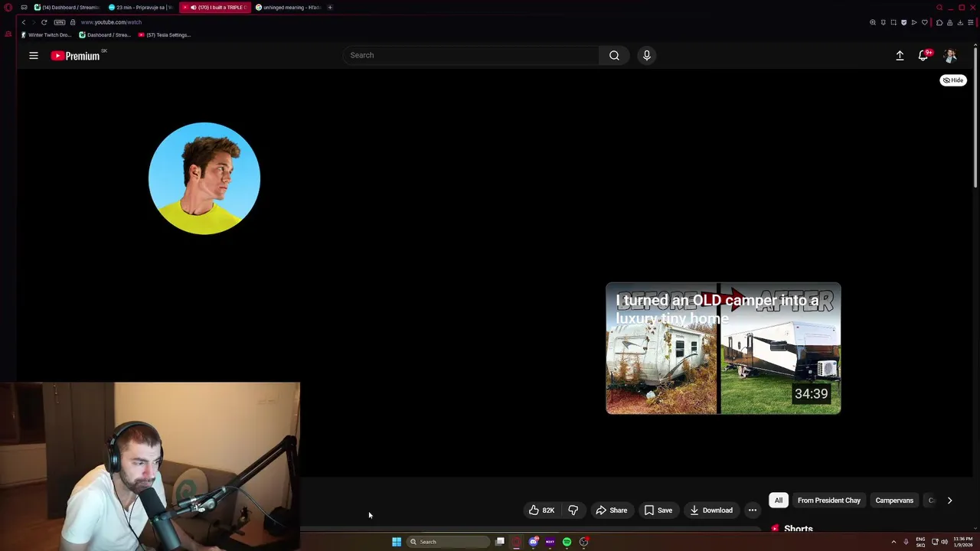Go to YouTube Premium home logo

[x=76, y=55]
